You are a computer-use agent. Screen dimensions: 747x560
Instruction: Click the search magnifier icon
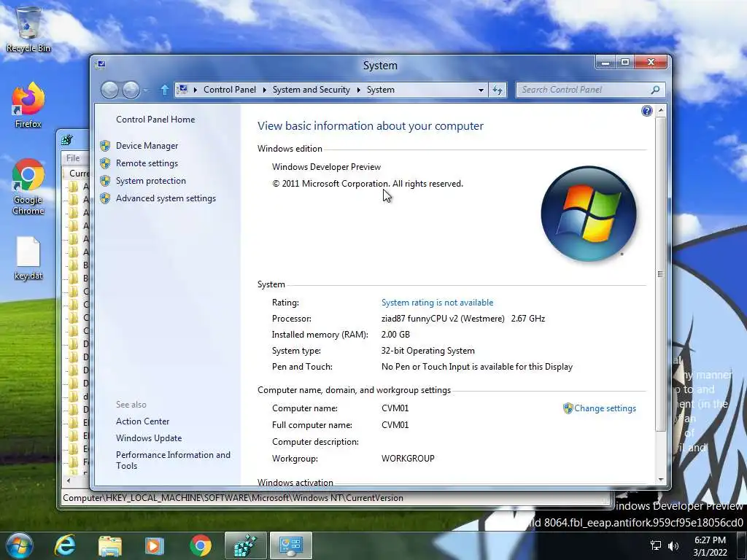pyautogui.click(x=656, y=90)
